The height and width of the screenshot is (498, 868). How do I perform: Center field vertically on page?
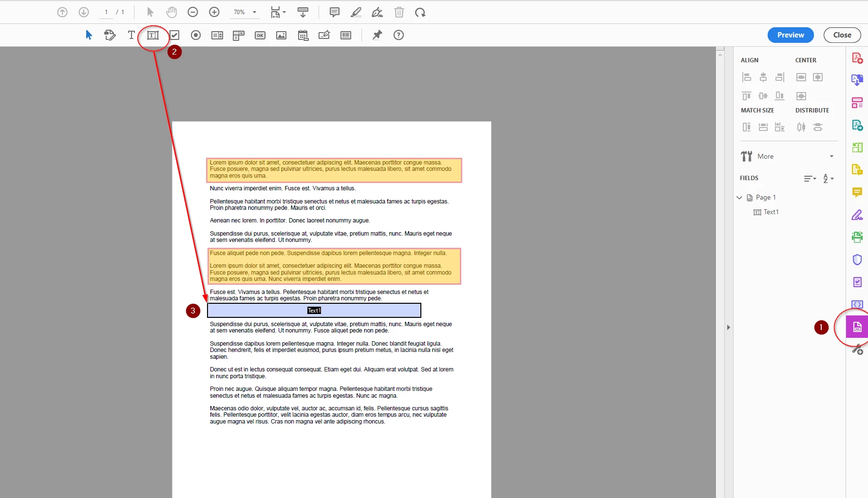[x=801, y=77]
